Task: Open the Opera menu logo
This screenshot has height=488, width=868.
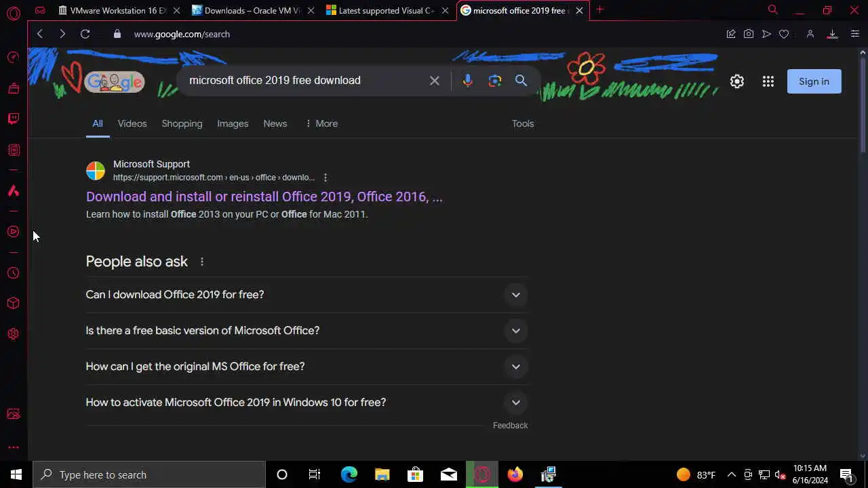Action: [13, 13]
